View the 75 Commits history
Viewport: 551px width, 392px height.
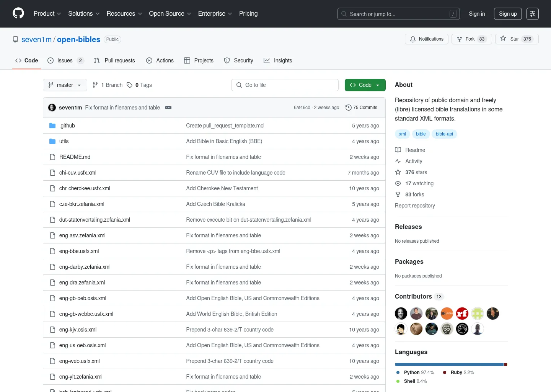point(361,108)
